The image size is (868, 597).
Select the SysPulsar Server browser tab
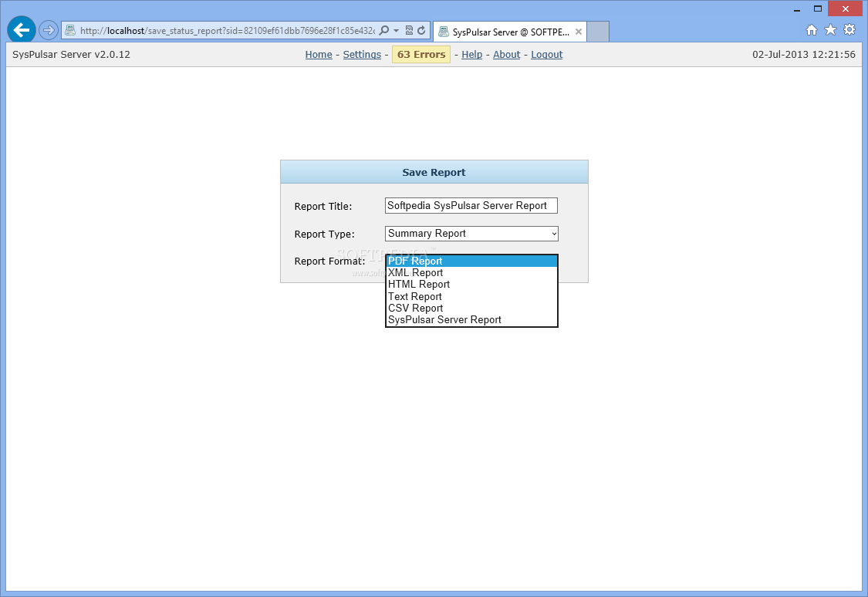click(511, 32)
